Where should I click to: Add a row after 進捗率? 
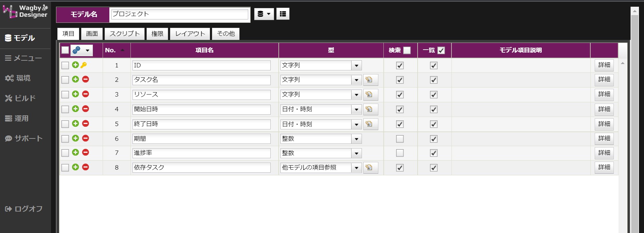pyautogui.click(x=75, y=152)
